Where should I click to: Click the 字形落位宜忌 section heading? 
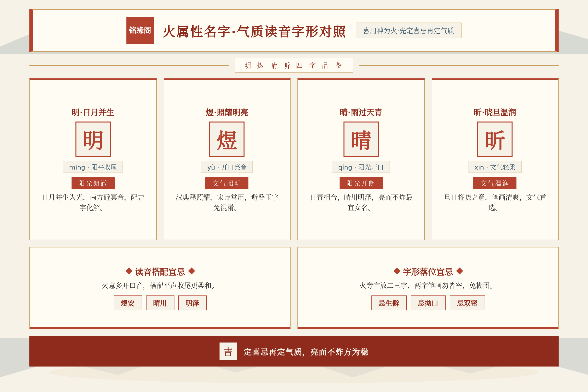pyautogui.click(x=428, y=271)
